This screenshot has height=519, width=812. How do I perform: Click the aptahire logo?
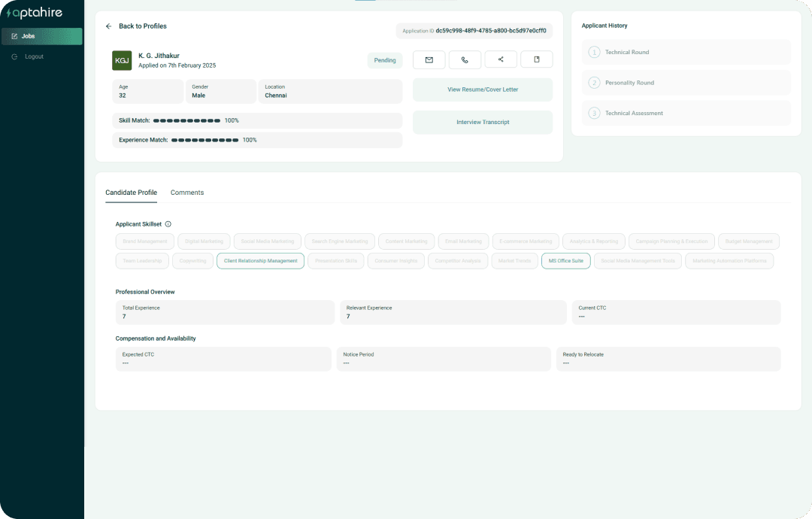coord(35,13)
